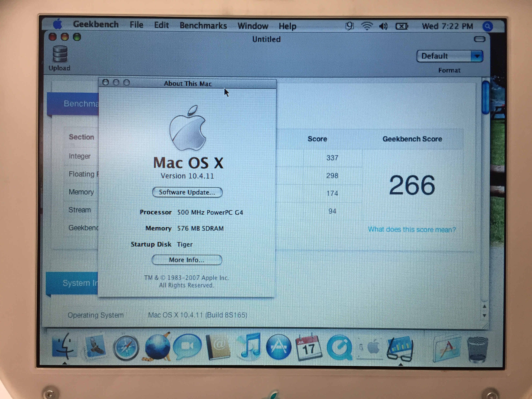Click the Stream score 94
Viewport: 532px width, 399px height.
pyautogui.click(x=332, y=211)
